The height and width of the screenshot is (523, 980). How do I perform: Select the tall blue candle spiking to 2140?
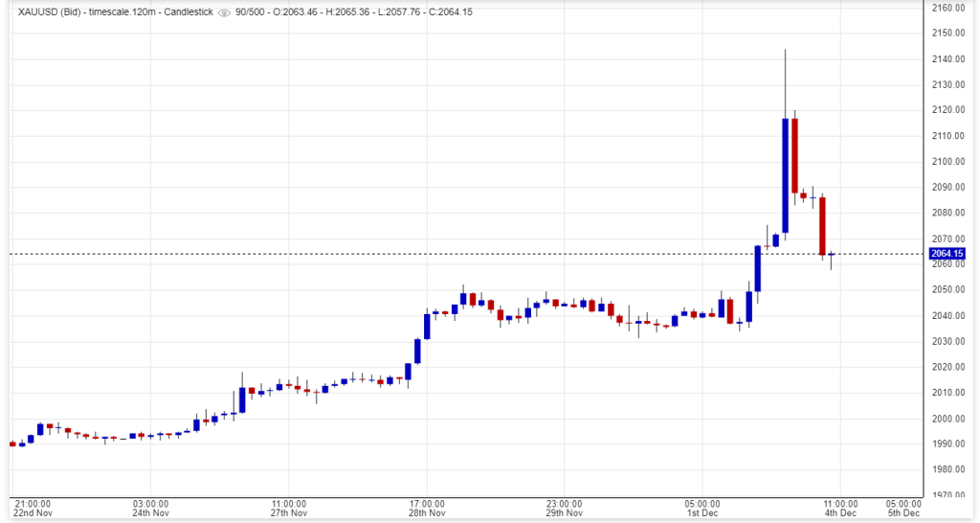(785, 172)
